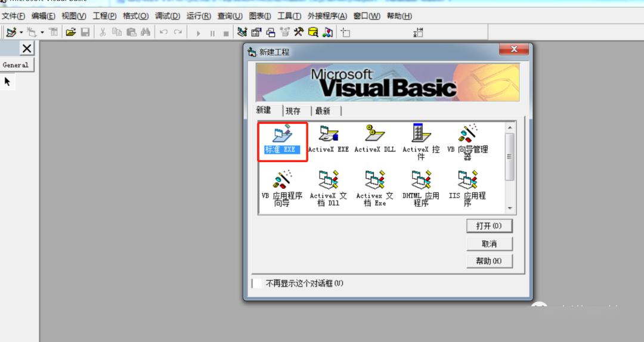Click the Save Project floppy icon

pyautogui.click(x=85, y=32)
